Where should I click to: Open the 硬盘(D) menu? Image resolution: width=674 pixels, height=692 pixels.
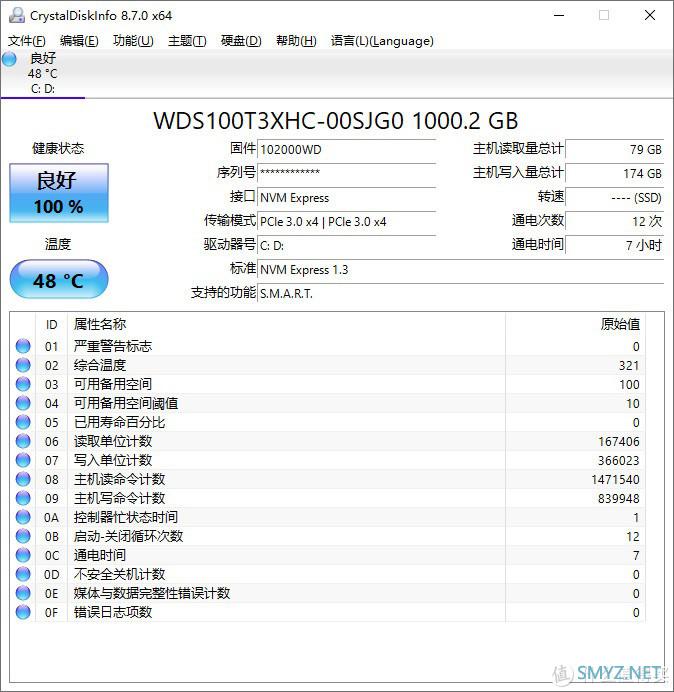pyautogui.click(x=241, y=41)
